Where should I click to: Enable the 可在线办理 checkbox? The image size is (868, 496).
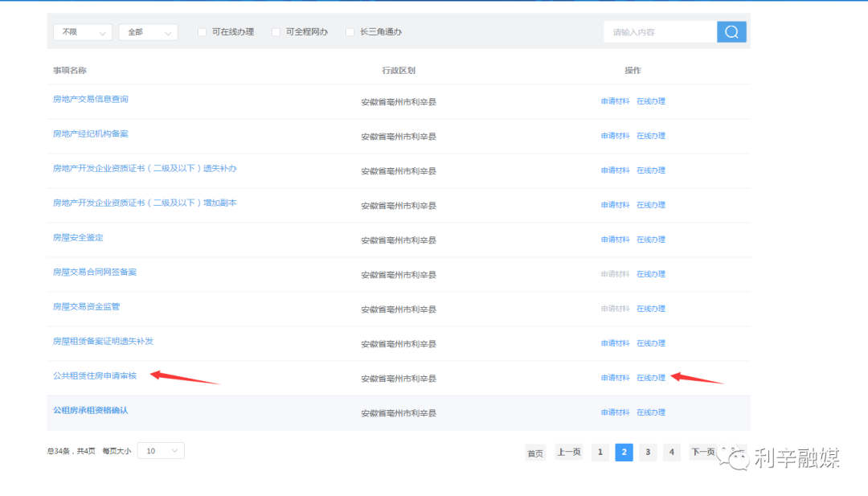[203, 32]
